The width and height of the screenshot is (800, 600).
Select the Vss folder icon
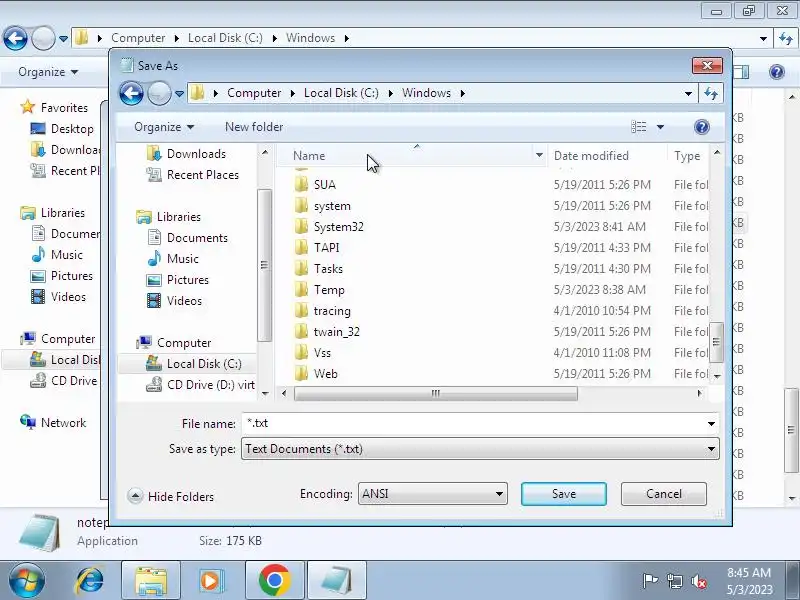click(x=302, y=353)
